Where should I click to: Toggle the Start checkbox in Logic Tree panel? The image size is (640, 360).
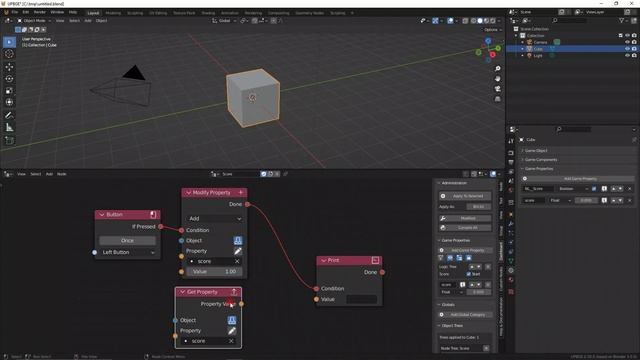pyautogui.click(x=469, y=274)
